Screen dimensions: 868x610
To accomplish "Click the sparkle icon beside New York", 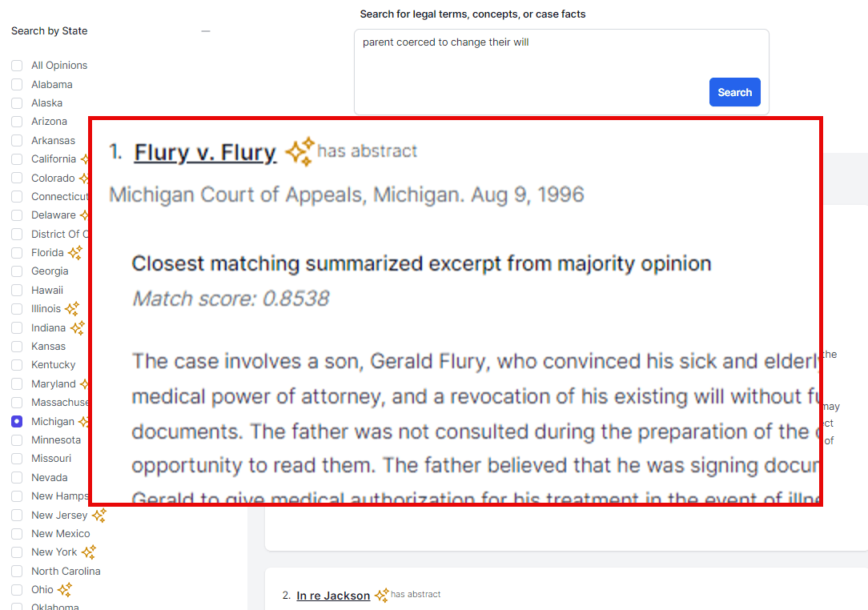I will pyautogui.click(x=89, y=552).
